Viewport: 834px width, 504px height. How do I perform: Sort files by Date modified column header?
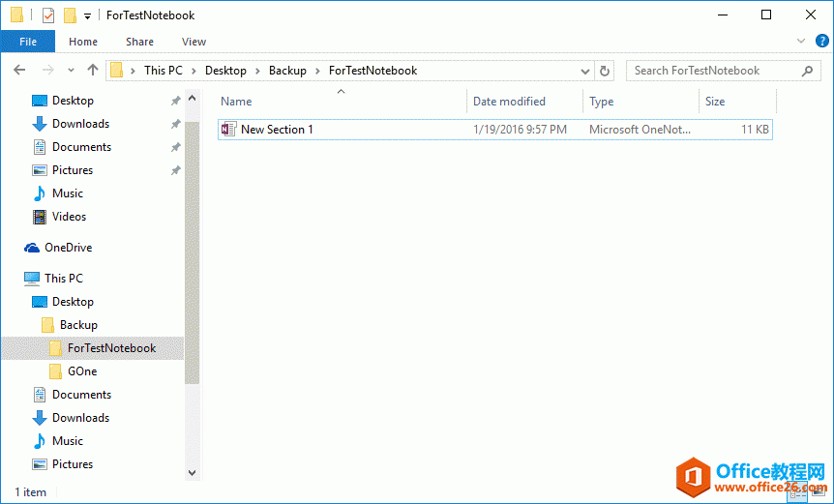pos(509,102)
